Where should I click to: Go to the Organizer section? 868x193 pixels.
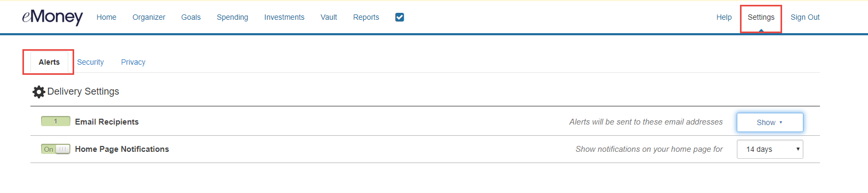[149, 17]
